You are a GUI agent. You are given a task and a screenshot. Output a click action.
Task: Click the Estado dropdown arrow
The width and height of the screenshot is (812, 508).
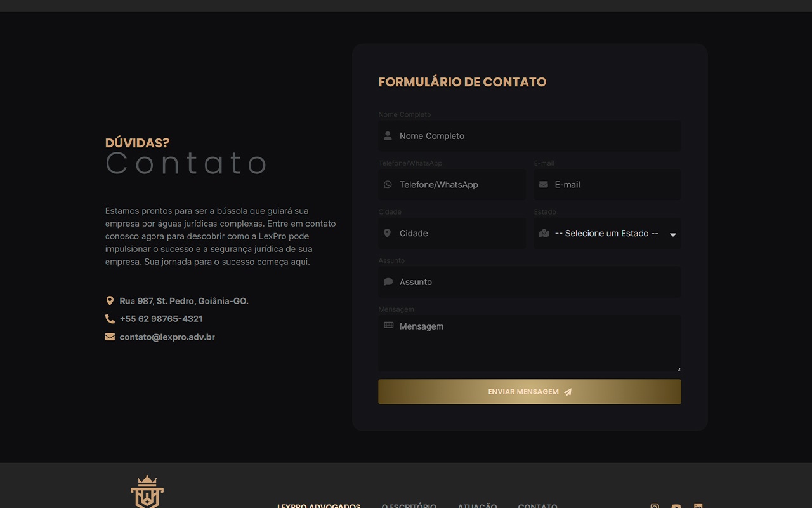point(673,234)
